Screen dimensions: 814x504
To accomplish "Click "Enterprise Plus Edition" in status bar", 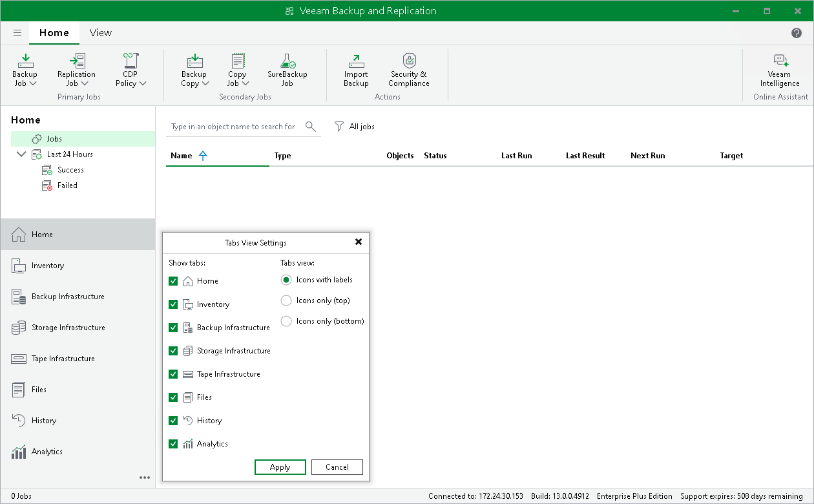I will pyautogui.click(x=634, y=496).
